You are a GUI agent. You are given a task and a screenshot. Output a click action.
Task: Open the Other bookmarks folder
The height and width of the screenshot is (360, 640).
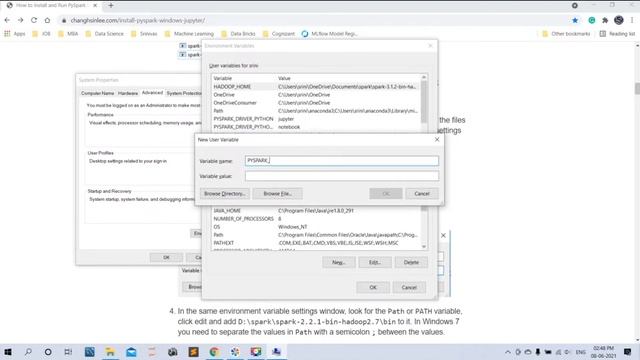[x=566, y=34]
